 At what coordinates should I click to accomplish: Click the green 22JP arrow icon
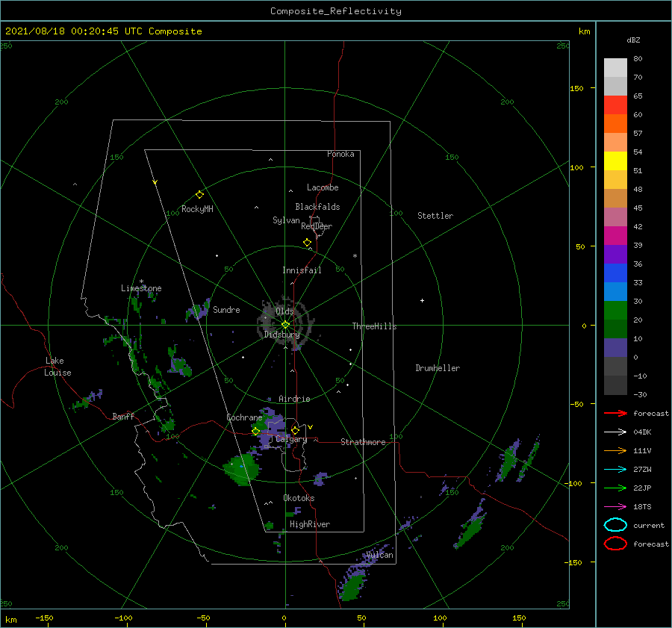615,488
